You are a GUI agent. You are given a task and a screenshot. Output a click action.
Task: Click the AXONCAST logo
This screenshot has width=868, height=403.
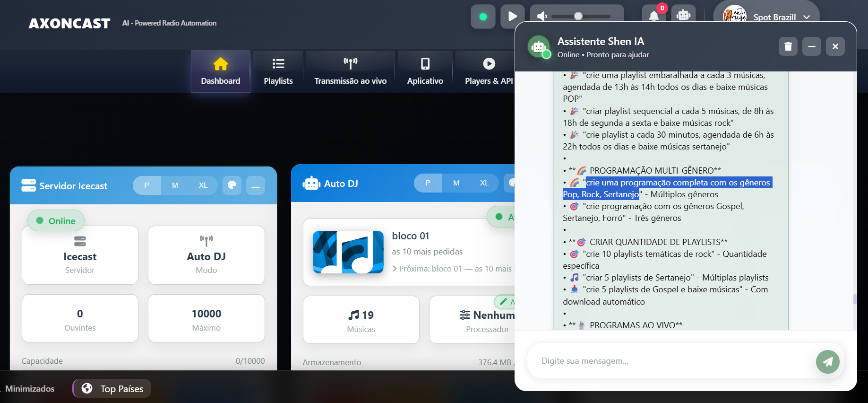coord(69,23)
